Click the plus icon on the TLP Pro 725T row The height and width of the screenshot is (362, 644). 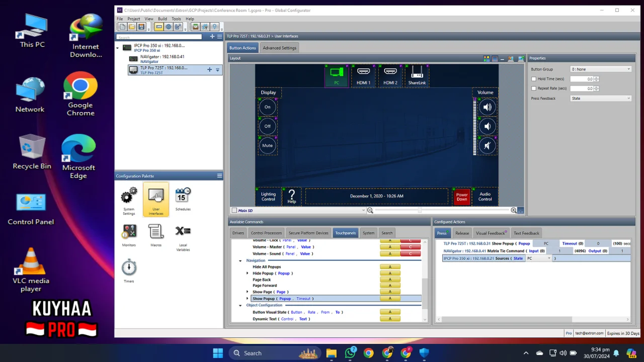(x=209, y=69)
